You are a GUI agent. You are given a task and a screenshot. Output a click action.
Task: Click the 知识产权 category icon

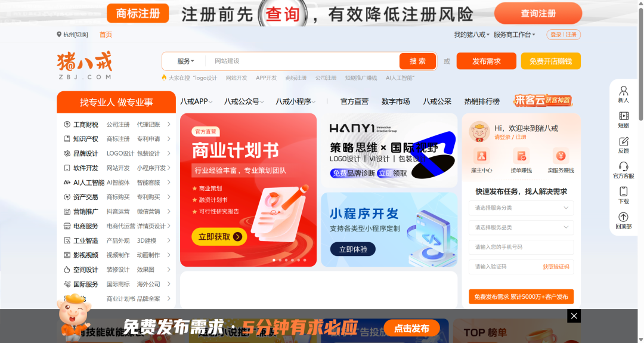point(67,139)
